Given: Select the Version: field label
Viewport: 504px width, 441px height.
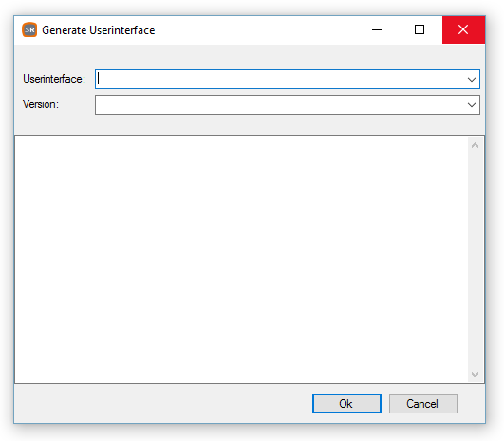Looking at the screenshot, I should click(41, 104).
